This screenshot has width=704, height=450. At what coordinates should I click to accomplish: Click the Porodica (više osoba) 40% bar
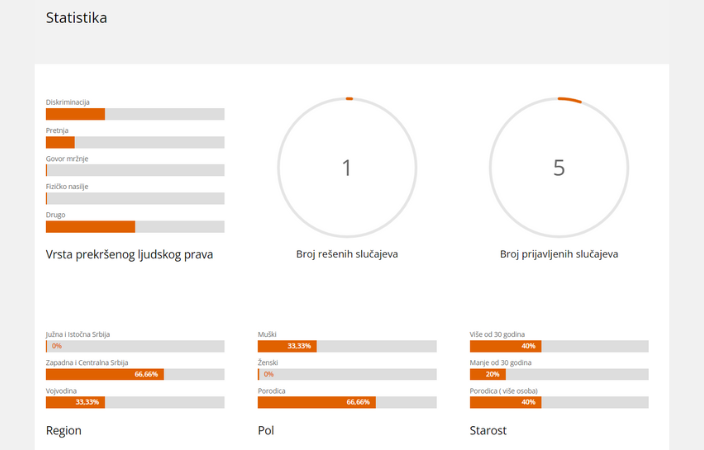559,402
